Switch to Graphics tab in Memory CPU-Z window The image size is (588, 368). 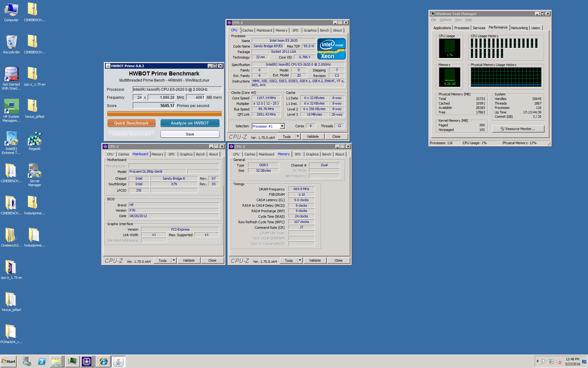[x=312, y=154]
